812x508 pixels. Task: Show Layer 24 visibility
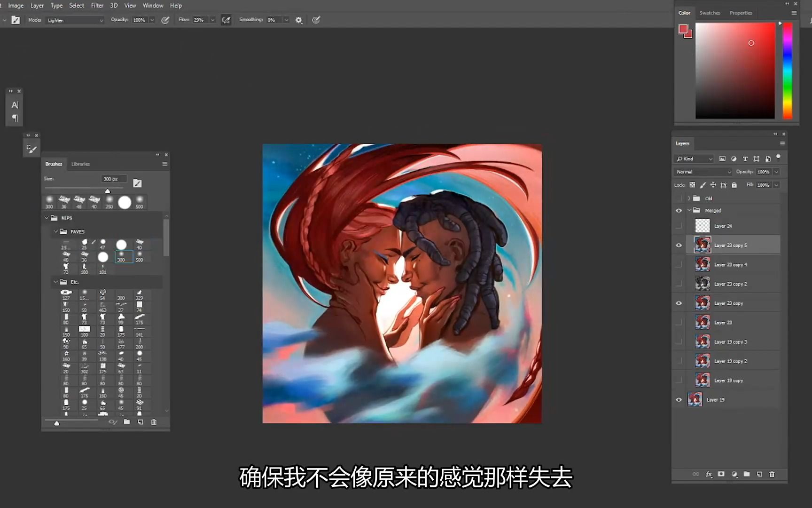679,226
